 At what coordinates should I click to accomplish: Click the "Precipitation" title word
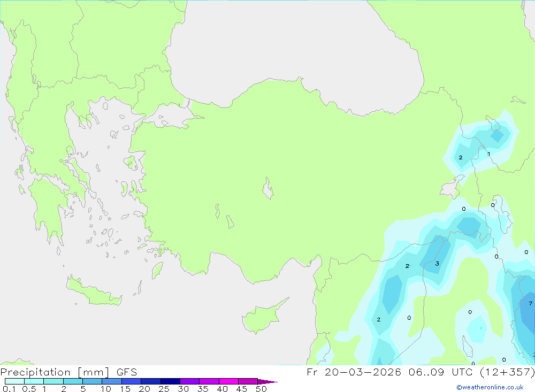coord(35,372)
